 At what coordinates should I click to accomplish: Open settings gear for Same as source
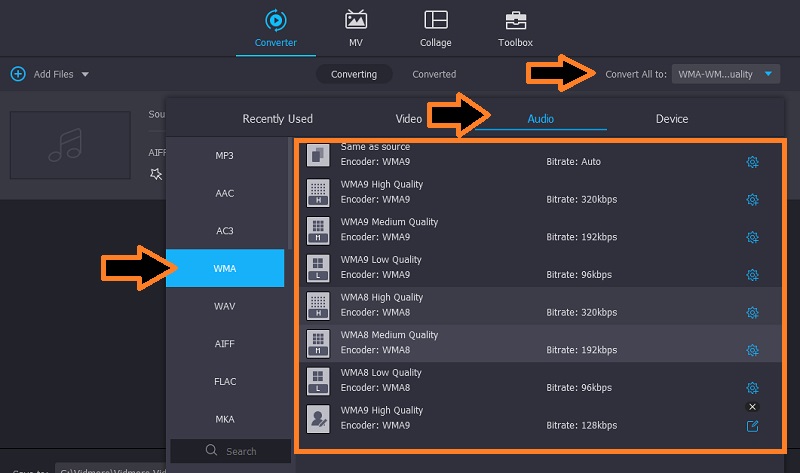point(752,162)
